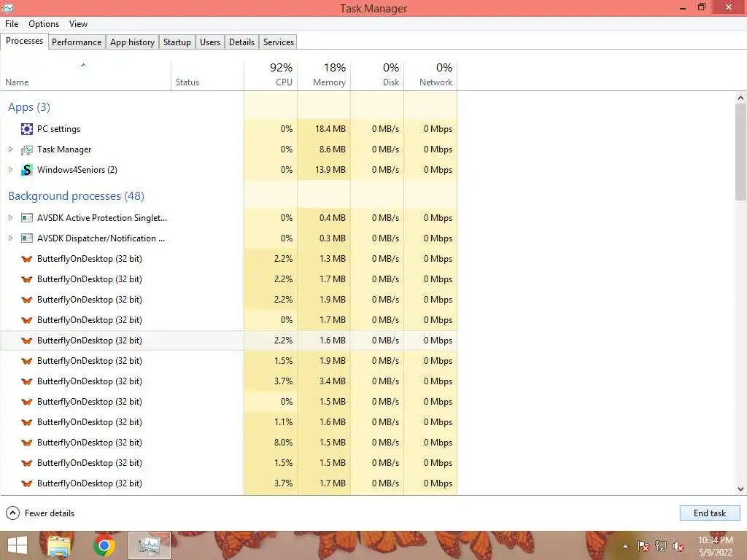Click butterfly icon of 8.0% CPU ButterflyOnDesktop row

coord(27,443)
